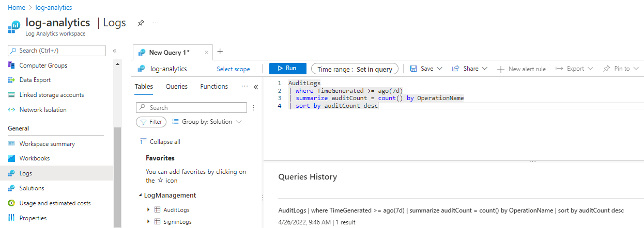Collapse the left sidebar menu
This screenshot has height=228, width=644.
[x=115, y=51]
